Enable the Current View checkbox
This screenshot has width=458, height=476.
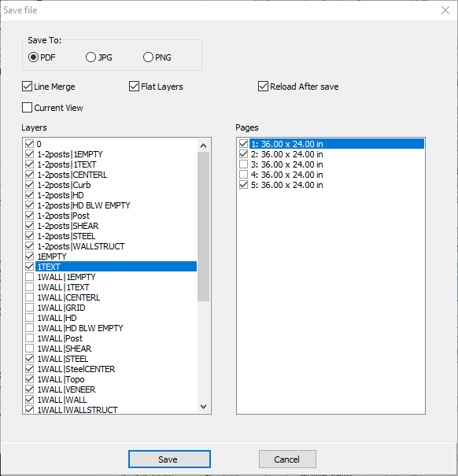(x=27, y=108)
